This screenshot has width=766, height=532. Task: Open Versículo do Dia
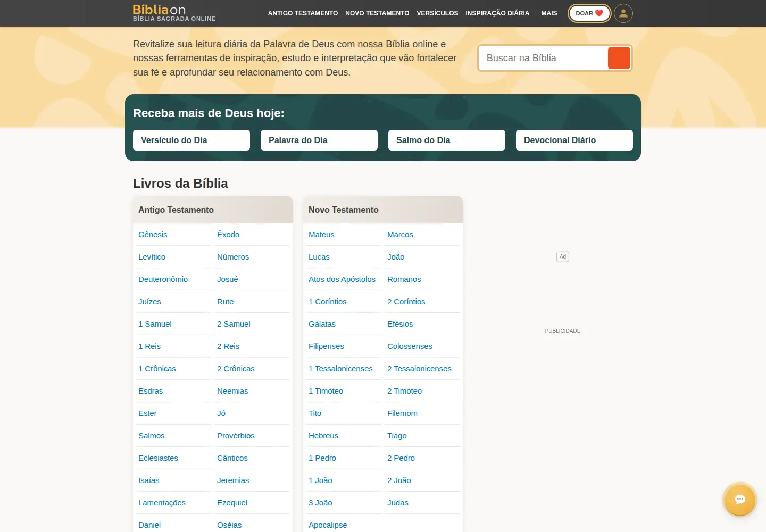coord(191,140)
